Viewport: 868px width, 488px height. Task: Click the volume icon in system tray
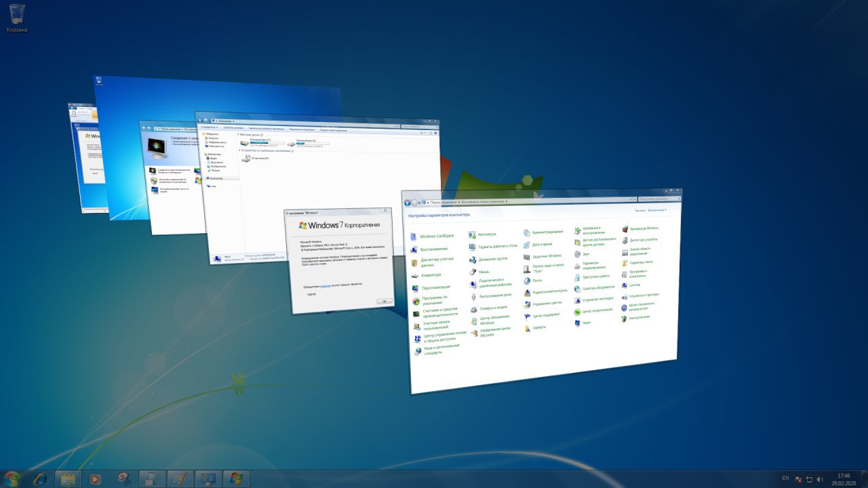click(821, 479)
